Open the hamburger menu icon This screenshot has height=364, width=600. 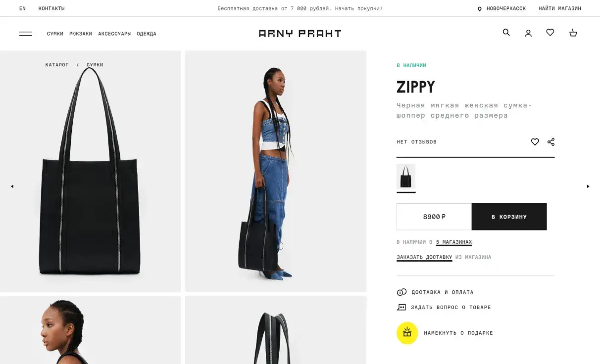[x=26, y=34]
